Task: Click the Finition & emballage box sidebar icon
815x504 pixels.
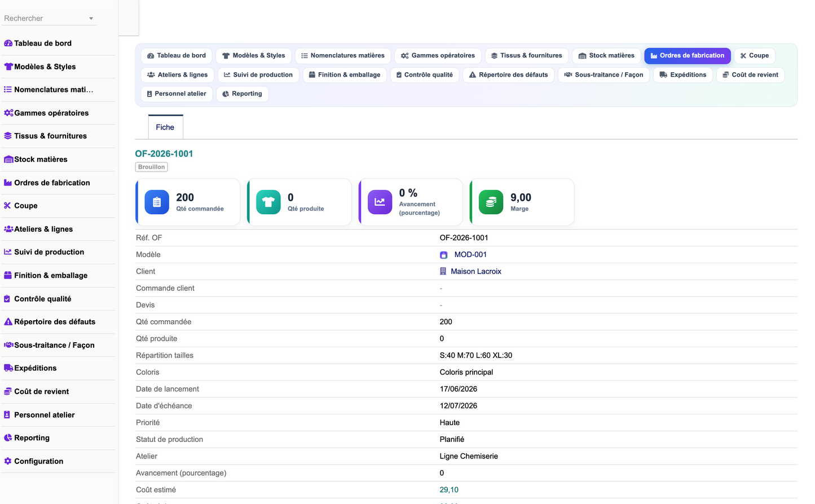Action: coord(8,275)
